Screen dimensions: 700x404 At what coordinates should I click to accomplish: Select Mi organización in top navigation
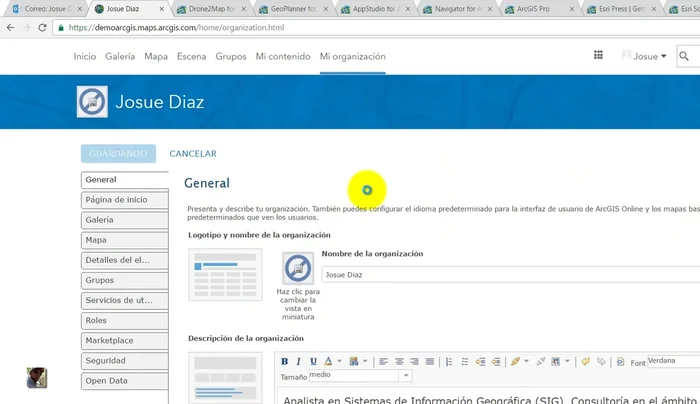tap(353, 56)
